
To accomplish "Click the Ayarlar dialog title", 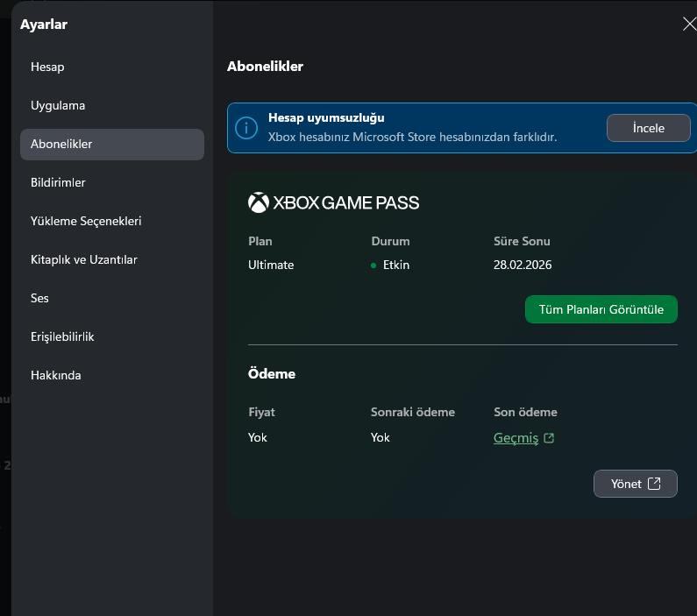I will 44,25.
